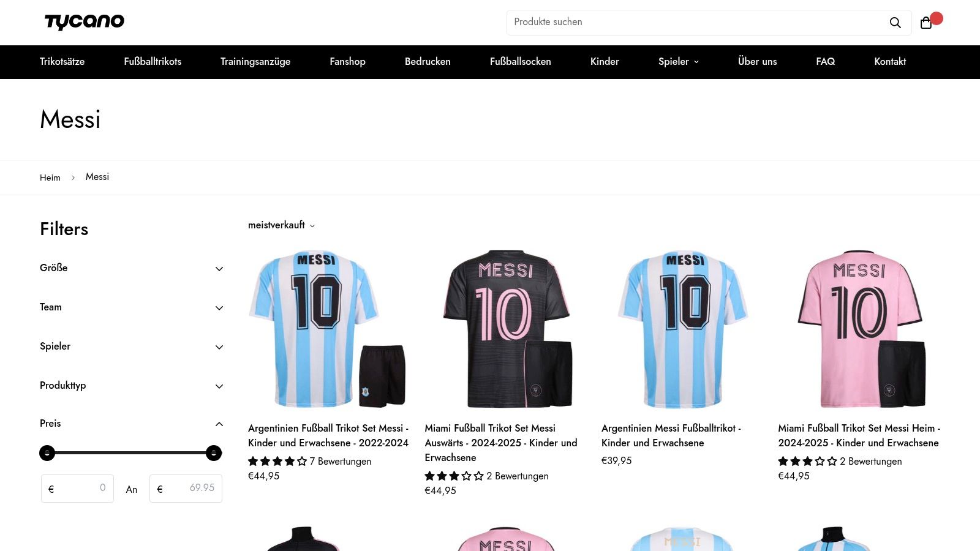Open Argentinien Fußball Trikot Set Messi 2022-2024 link
980x551 pixels.
pyautogui.click(x=328, y=435)
